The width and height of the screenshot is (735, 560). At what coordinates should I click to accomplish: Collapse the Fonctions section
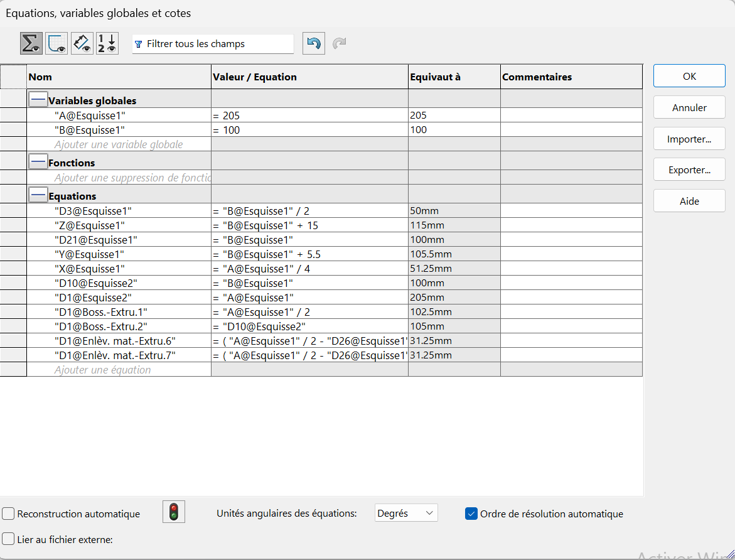(x=38, y=162)
